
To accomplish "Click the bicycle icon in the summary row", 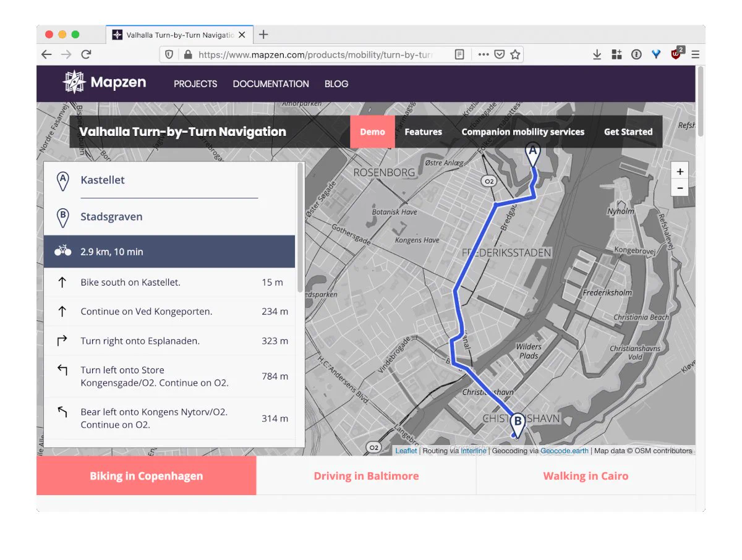I will 62,252.
